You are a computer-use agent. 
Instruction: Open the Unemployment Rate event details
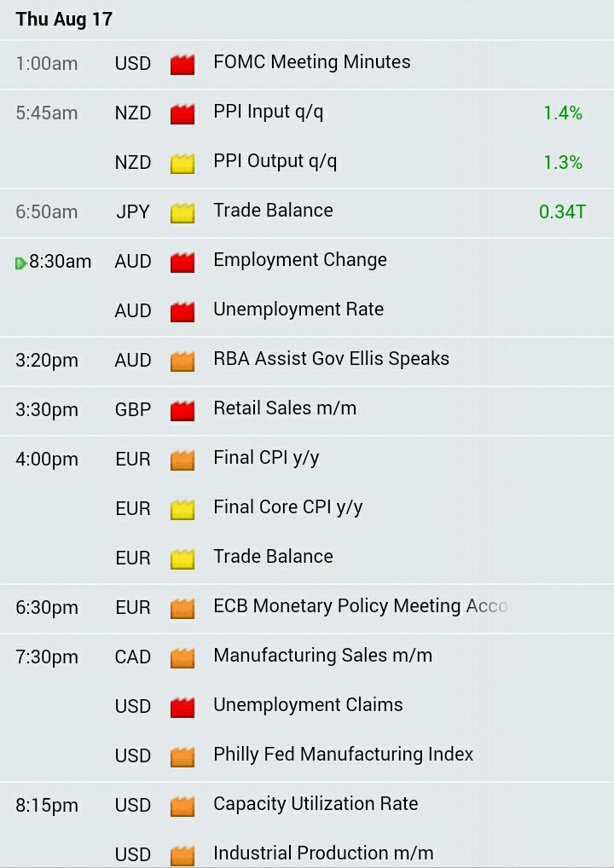307,312
